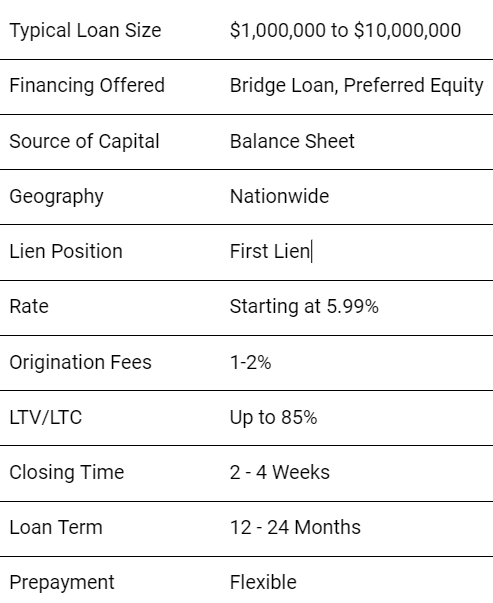
Task: Select the Up to 85% value
Action: pyautogui.click(x=273, y=417)
